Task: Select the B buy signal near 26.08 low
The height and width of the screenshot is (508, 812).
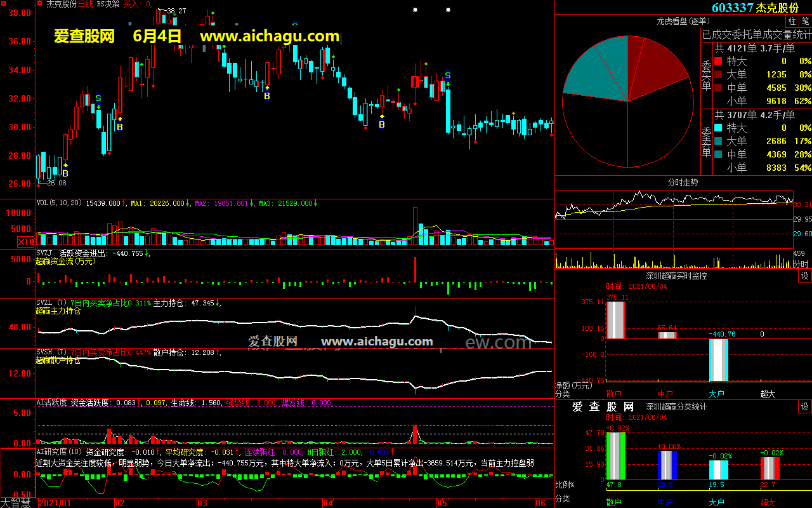Action: (x=65, y=173)
